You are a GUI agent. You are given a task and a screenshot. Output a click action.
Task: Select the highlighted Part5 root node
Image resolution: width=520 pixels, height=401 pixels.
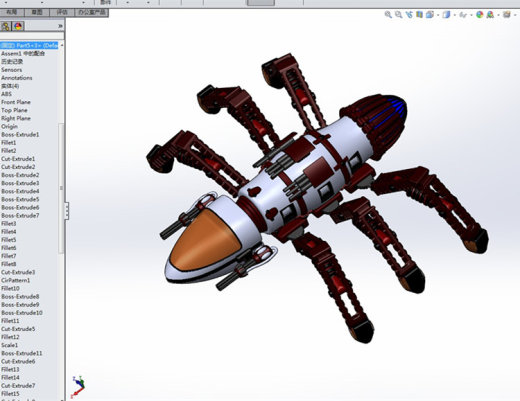(x=29, y=45)
